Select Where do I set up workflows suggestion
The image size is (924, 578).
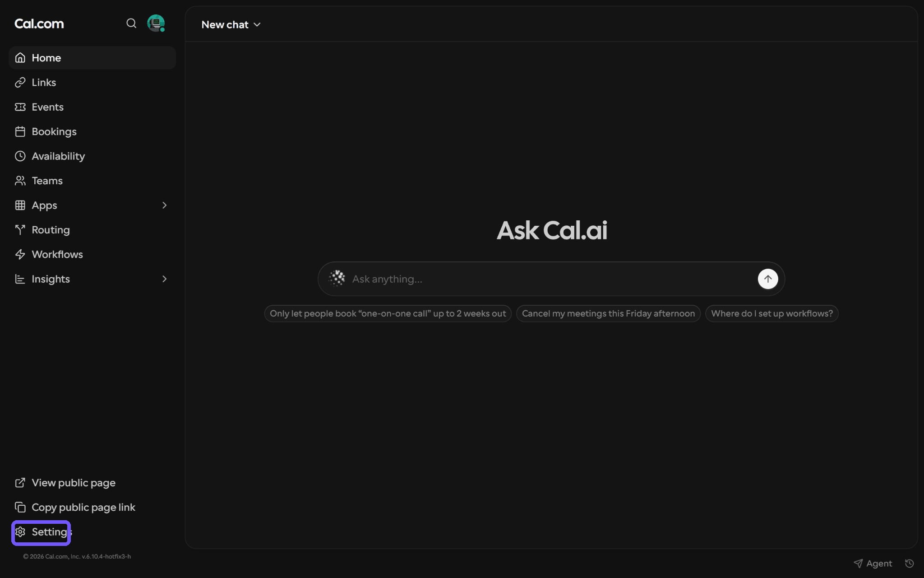point(772,313)
